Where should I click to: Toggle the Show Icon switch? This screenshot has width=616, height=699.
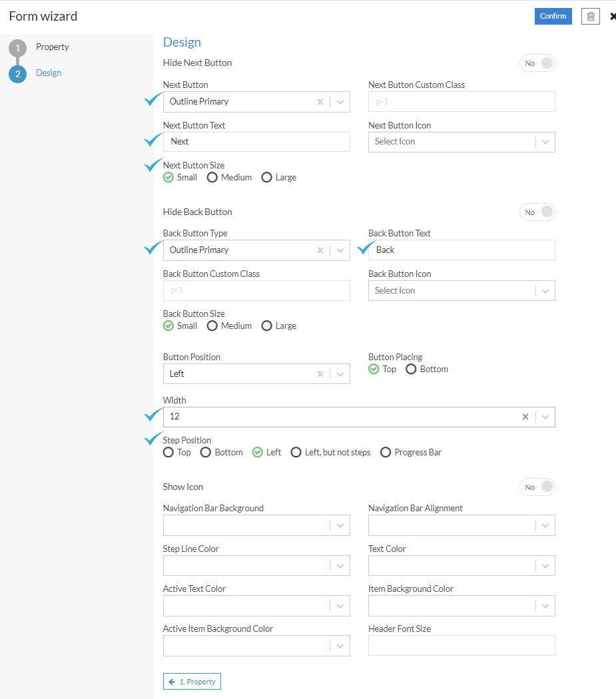[x=537, y=487]
